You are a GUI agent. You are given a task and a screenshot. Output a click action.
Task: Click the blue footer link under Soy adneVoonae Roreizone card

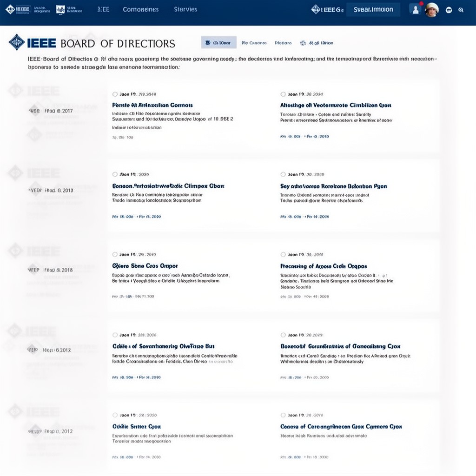pos(305,217)
